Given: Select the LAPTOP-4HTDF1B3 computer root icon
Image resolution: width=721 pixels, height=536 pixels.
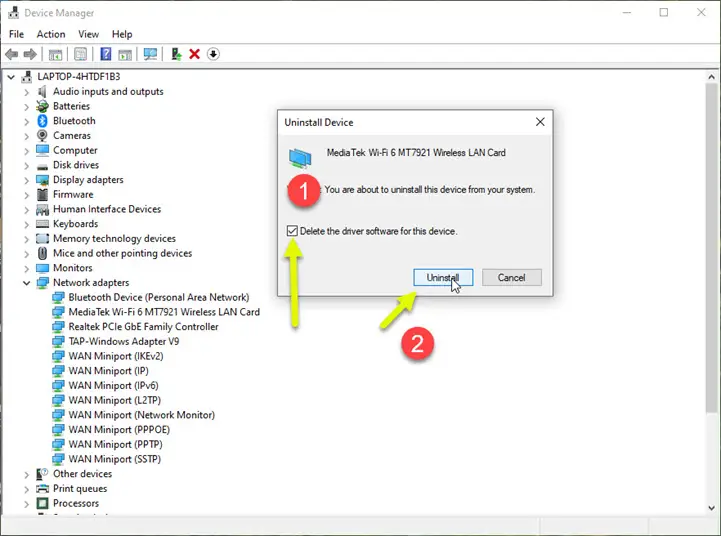Looking at the screenshot, I should coord(27,77).
